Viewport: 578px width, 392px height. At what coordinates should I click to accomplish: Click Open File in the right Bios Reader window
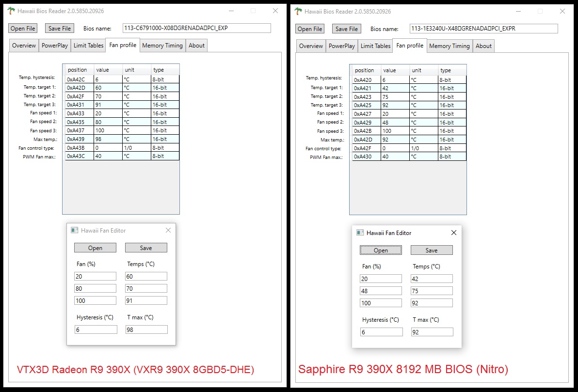pyautogui.click(x=310, y=29)
